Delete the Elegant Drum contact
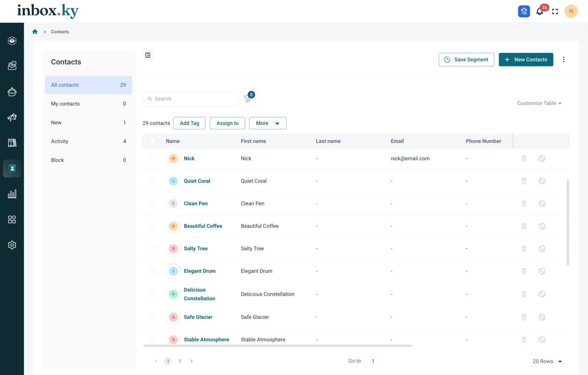This screenshot has height=375, width=588. (524, 271)
